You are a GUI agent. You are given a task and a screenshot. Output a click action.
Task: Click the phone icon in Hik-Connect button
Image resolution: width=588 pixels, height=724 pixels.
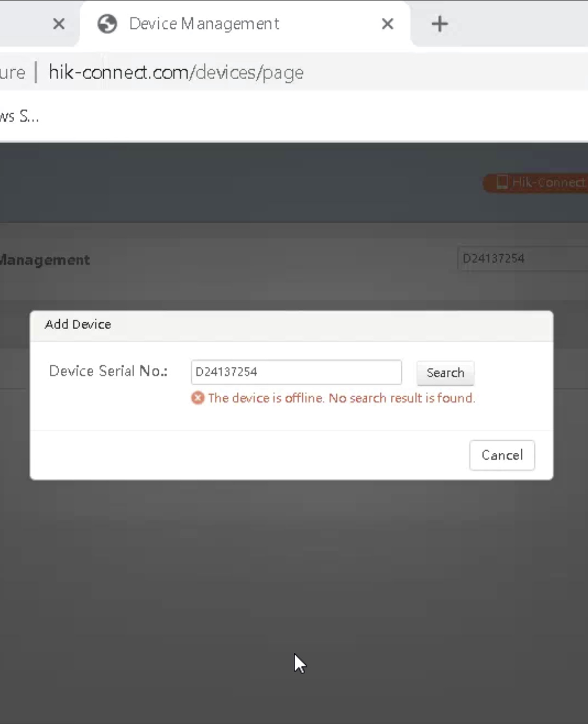(x=501, y=182)
